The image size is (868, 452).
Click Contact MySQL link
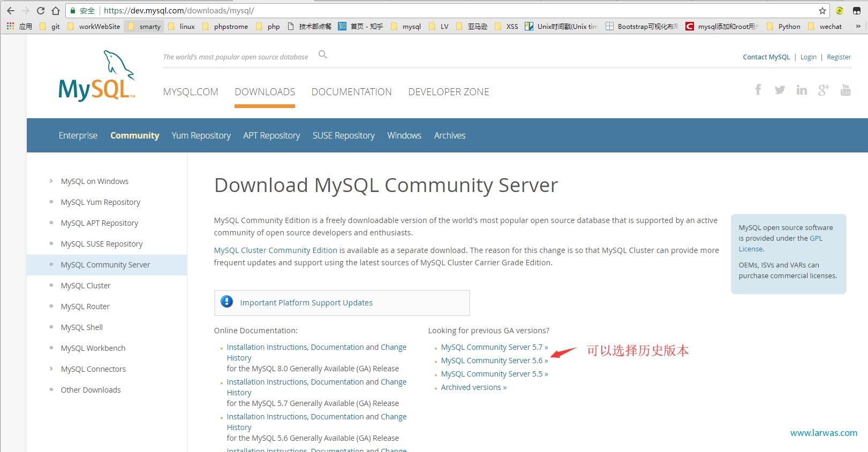(x=766, y=57)
